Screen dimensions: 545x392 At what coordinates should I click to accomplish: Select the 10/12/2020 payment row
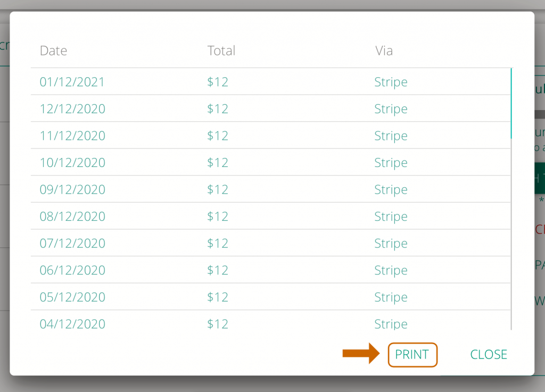click(73, 162)
